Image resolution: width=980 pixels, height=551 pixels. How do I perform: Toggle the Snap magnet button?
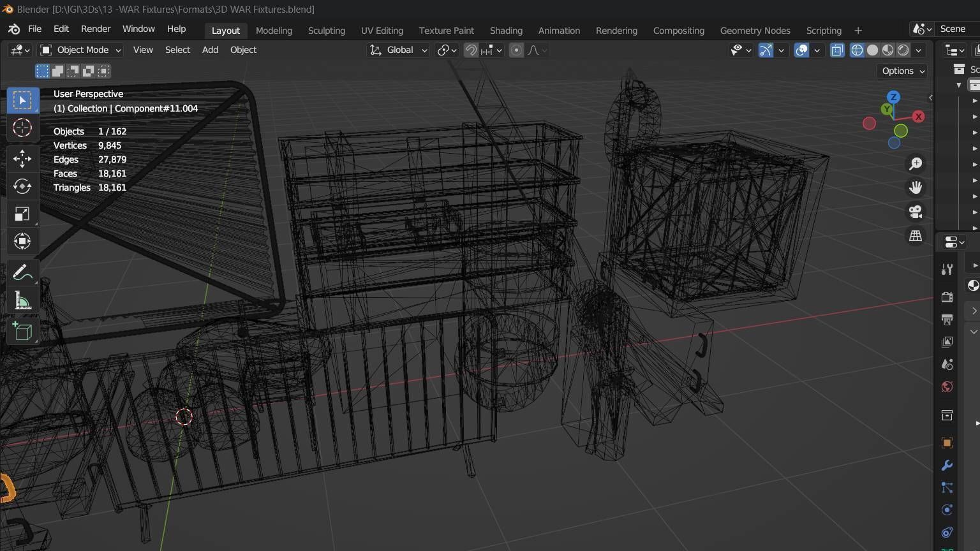471,50
